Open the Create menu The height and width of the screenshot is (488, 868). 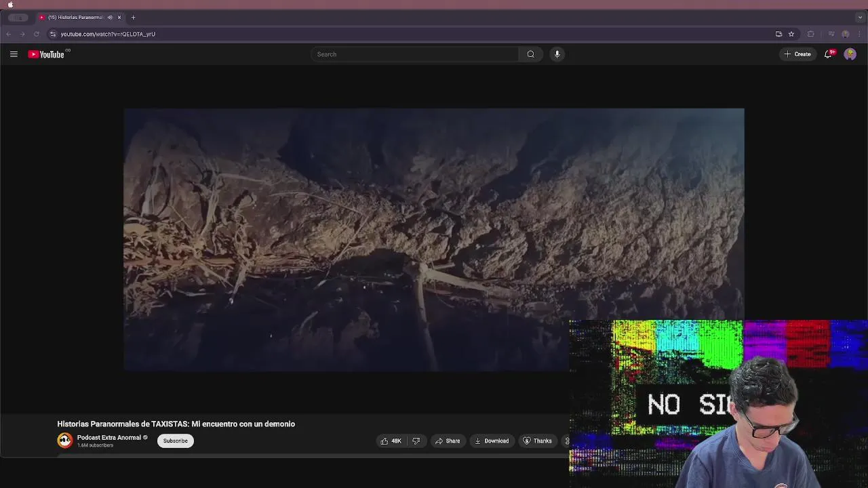(x=797, y=54)
